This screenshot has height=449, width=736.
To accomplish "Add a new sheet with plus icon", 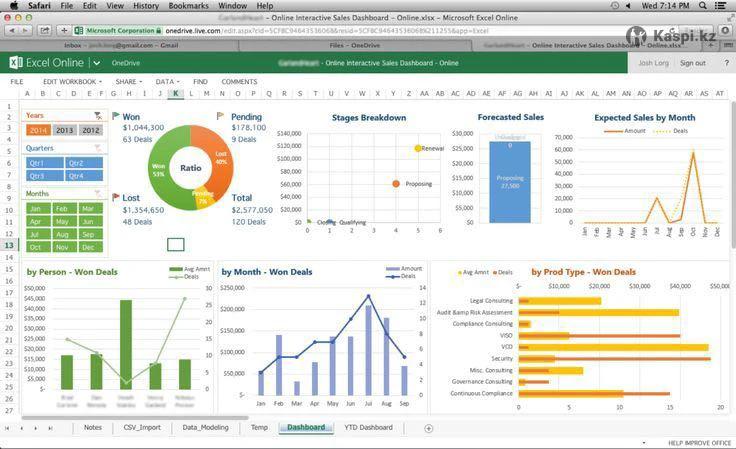I will click(428, 428).
